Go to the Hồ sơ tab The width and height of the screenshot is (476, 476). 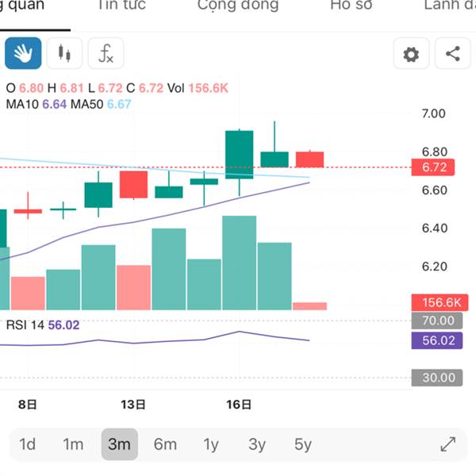pyautogui.click(x=351, y=6)
